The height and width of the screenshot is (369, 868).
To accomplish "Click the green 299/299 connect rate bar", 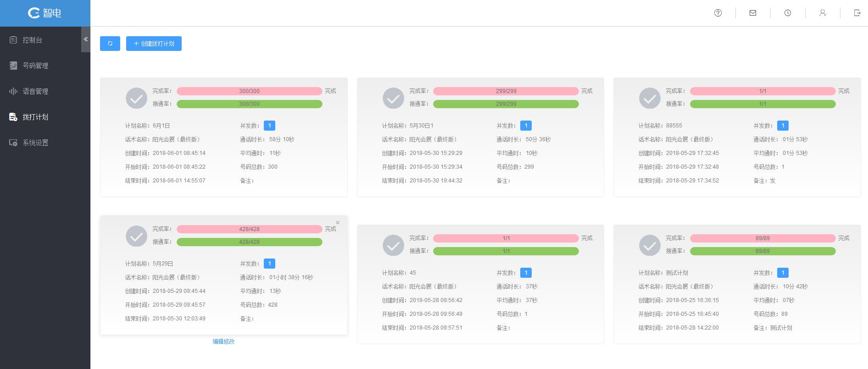I will (506, 104).
